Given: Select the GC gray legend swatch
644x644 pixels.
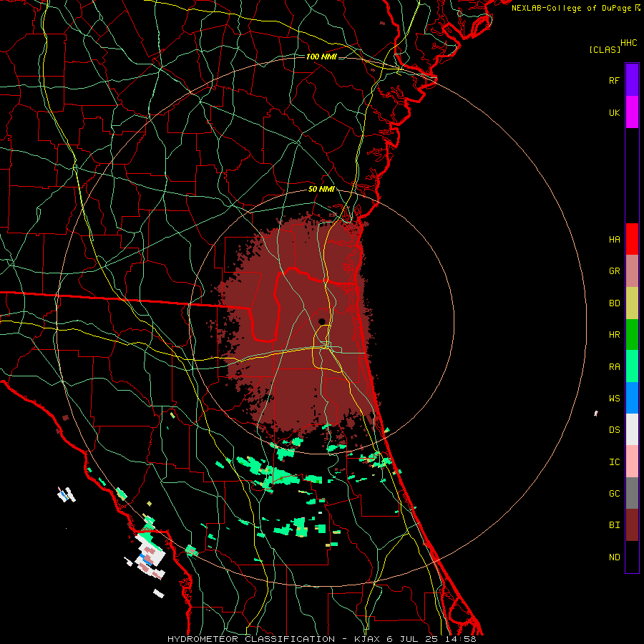Looking at the screenshot, I should tap(632, 493).
